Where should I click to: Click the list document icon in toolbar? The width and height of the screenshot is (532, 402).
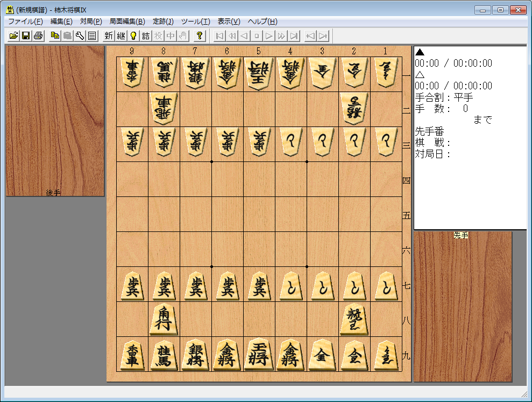(x=91, y=36)
